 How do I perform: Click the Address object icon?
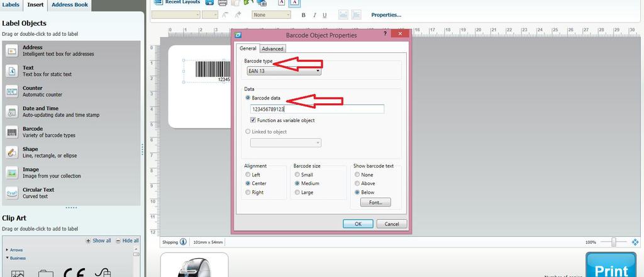click(11, 50)
